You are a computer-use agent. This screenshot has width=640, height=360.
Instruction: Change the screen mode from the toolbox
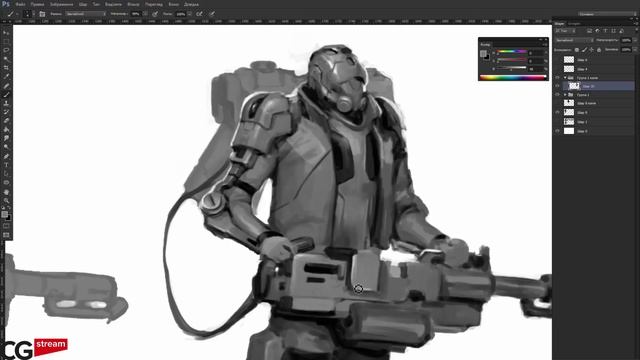click(6, 235)
